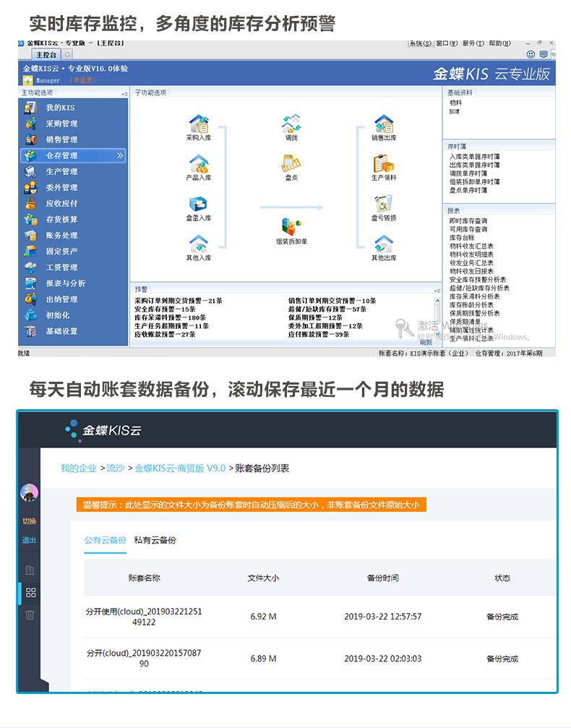Screen dimensions: 571x728
Task: Click 物料 under 基础资料
Action: pyautogui.click(x=455, y=103)
